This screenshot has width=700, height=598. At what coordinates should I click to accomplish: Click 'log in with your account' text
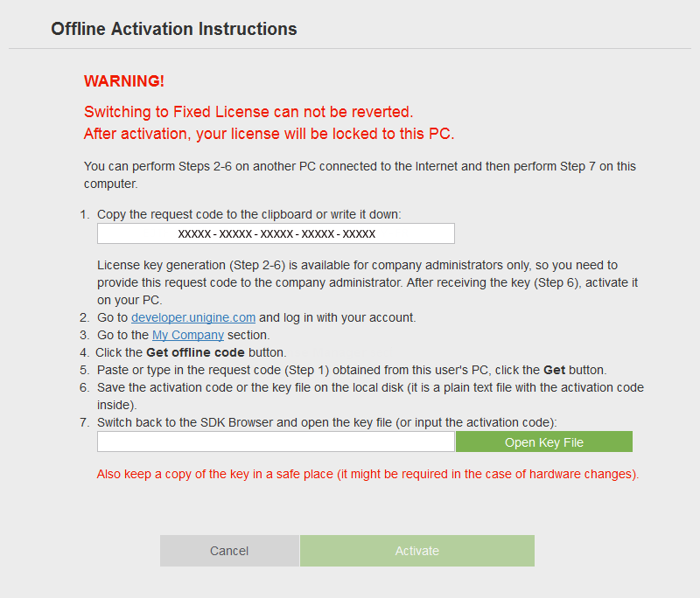[338, 317]
